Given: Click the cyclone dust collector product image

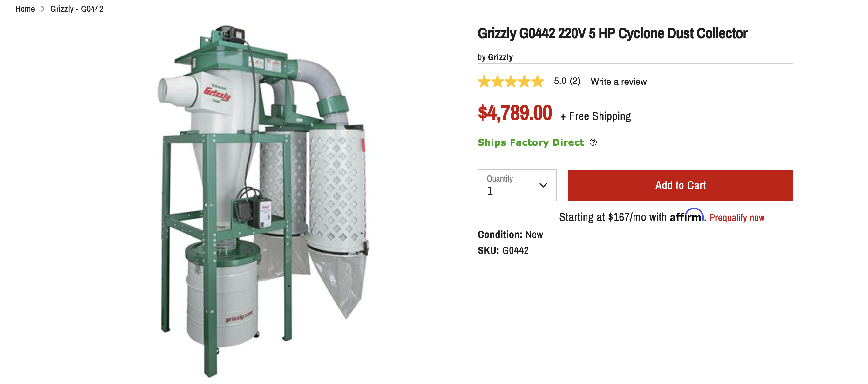Looking at the screenshot, I should click(x=263, y=202).
